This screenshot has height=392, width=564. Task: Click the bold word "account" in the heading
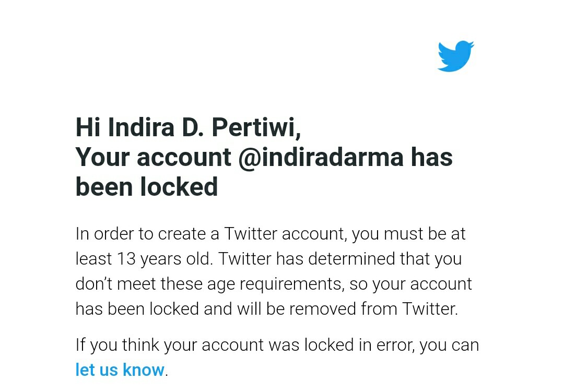pos(184,158)
